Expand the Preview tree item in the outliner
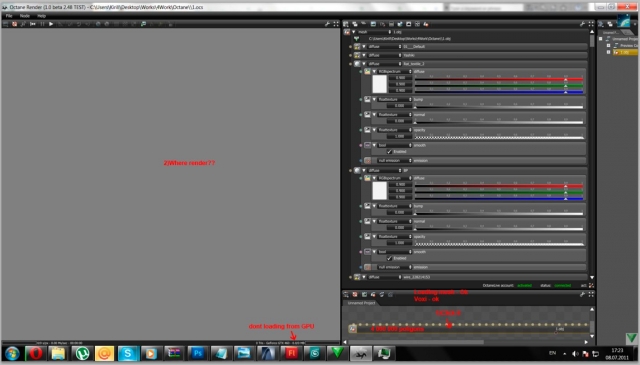The width and height of the screenshot is (640, 365). pos(609,46)
